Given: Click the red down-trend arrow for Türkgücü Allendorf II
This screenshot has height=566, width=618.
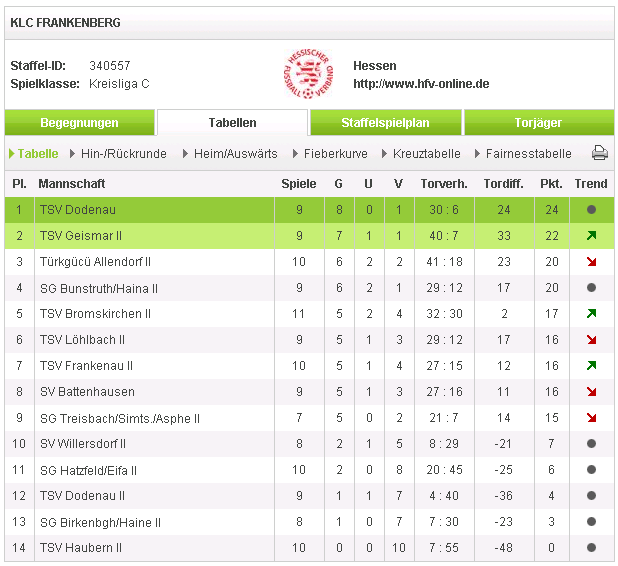Looking at the screenshot, I should [x=591, y=262].
